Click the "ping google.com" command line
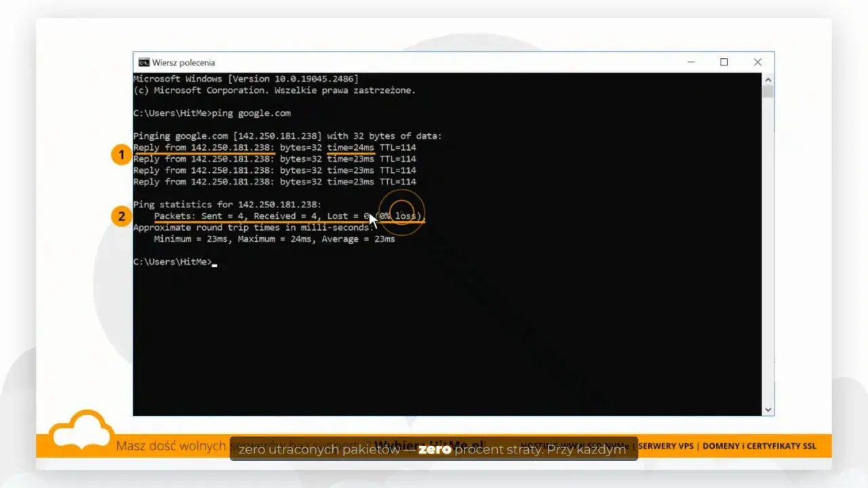The width and height of the screenshot is (868, 488). pyautogui.click(x=212, y=113)
